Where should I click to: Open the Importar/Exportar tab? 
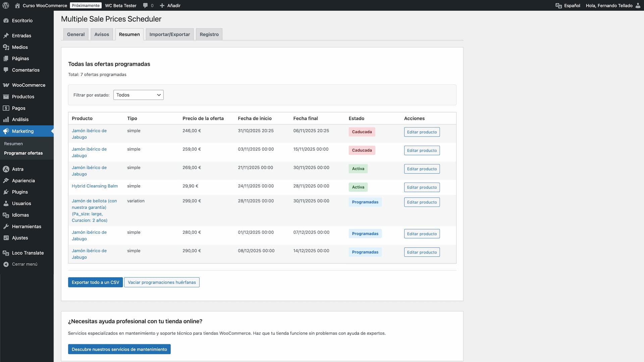click(x=169, y=34)
